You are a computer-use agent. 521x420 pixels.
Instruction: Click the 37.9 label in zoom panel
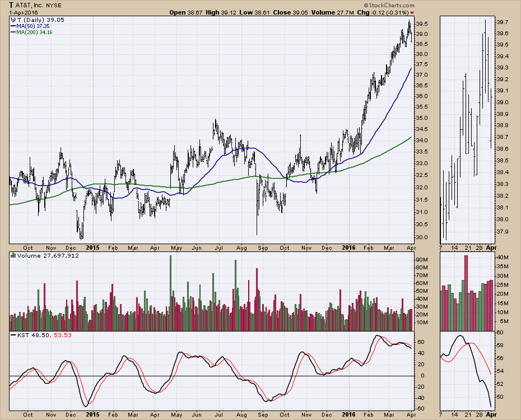point(502,231)
